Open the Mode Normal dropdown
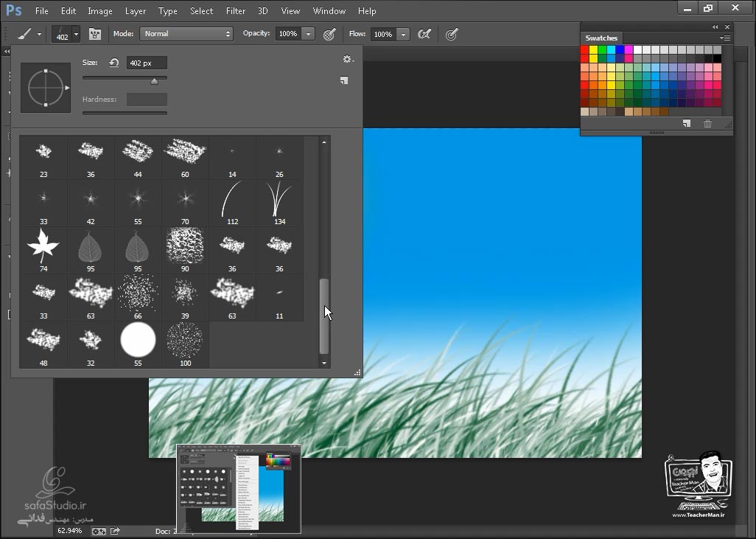 click(186, 34)
